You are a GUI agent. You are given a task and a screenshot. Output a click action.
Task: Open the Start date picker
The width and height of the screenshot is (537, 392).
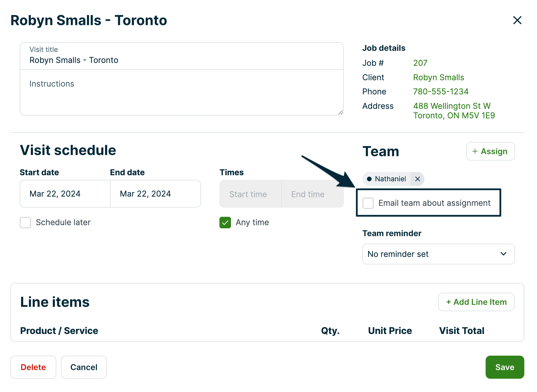pyautogui.click(x=65, y=194)
